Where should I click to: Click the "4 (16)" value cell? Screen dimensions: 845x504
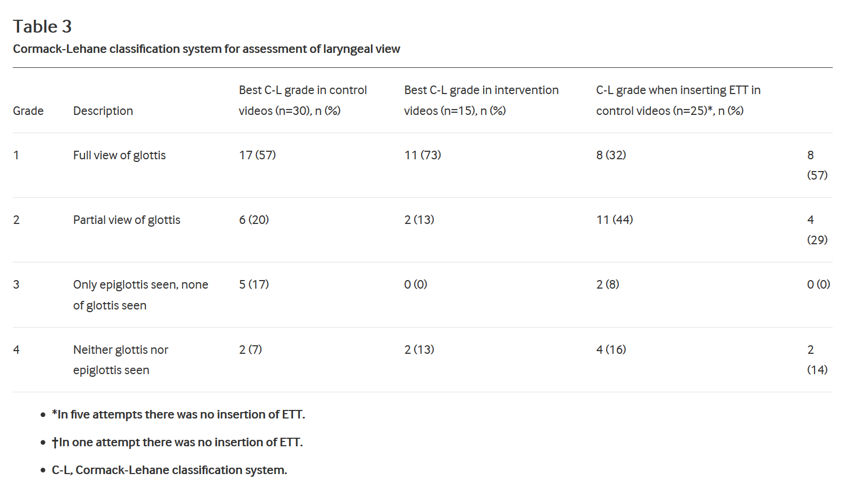(x=611, y=350)
